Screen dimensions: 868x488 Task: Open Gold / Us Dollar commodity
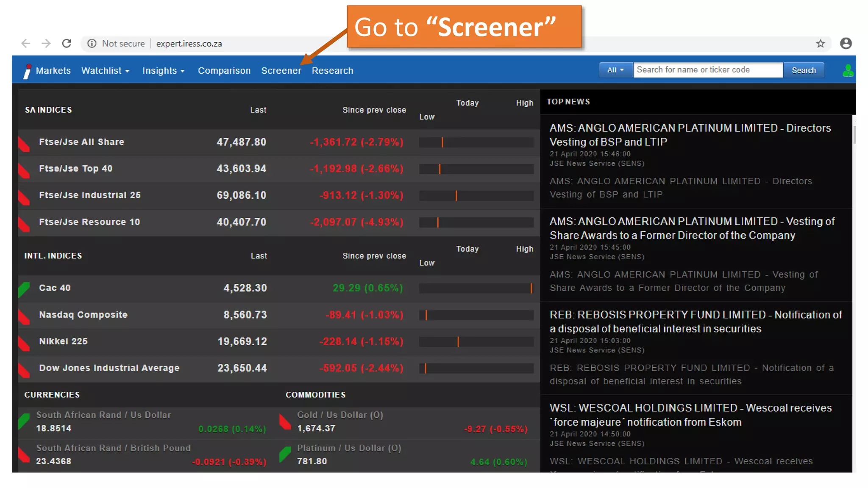click(x=340, y=415)
